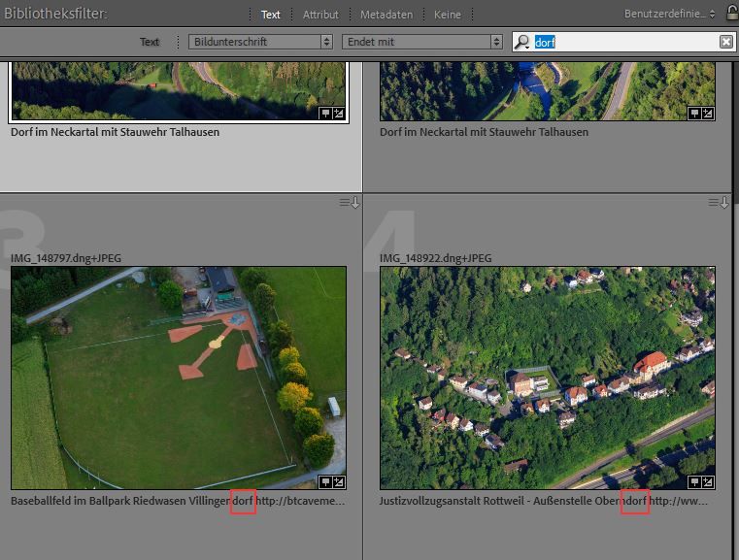The height and width of the screenshot is (560, 739).
Task: Click keyword badge on top-right Neckartal thumbnail
Action: click(694, 113)
